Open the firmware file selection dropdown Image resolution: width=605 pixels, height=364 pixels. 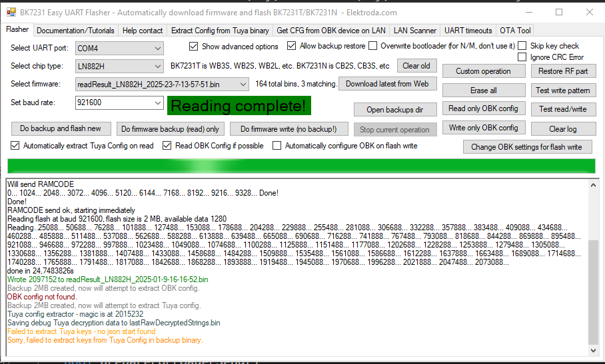(x=243, y=84)
